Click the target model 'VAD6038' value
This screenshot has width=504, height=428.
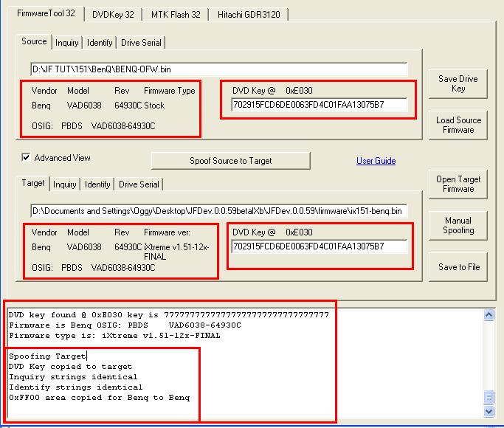coord(84,247)
